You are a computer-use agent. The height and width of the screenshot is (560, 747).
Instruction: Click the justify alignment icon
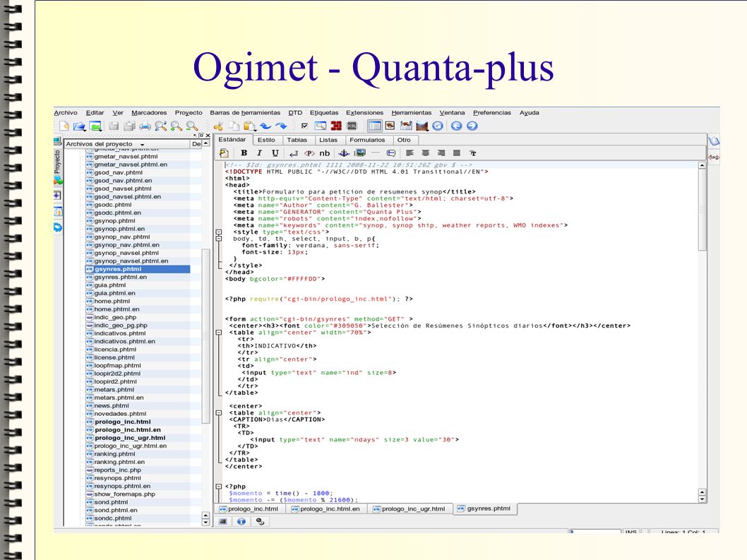pyautogui.click(x=457, y=153)
